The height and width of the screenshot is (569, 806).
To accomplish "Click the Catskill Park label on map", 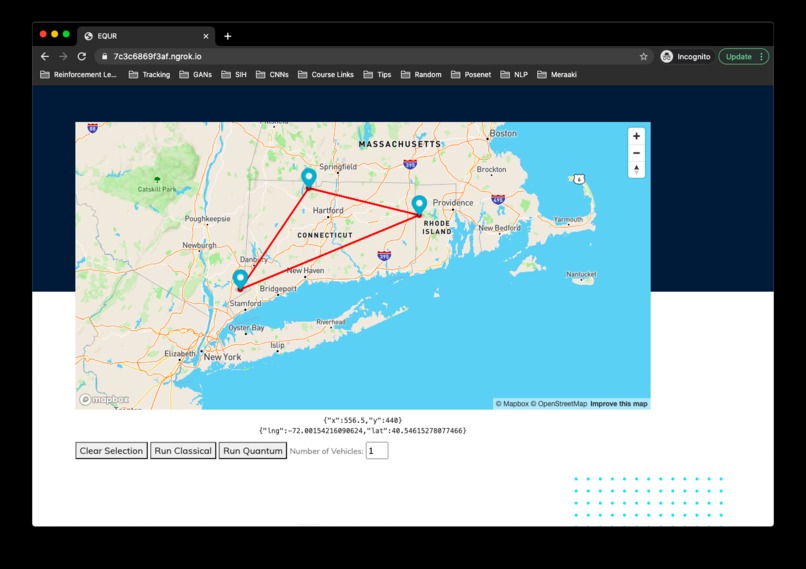I will [157, 189].
